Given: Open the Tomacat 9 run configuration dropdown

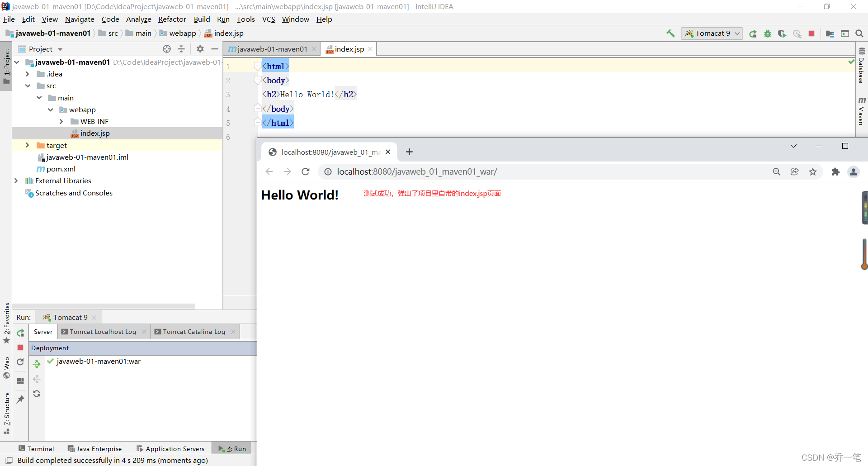Looking at the screenshot, I should [712, 33].
